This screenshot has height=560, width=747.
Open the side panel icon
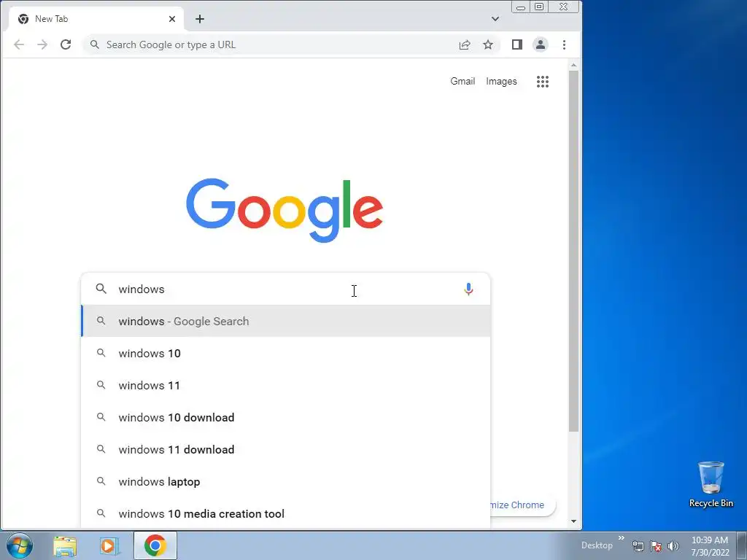click(517, 44)
